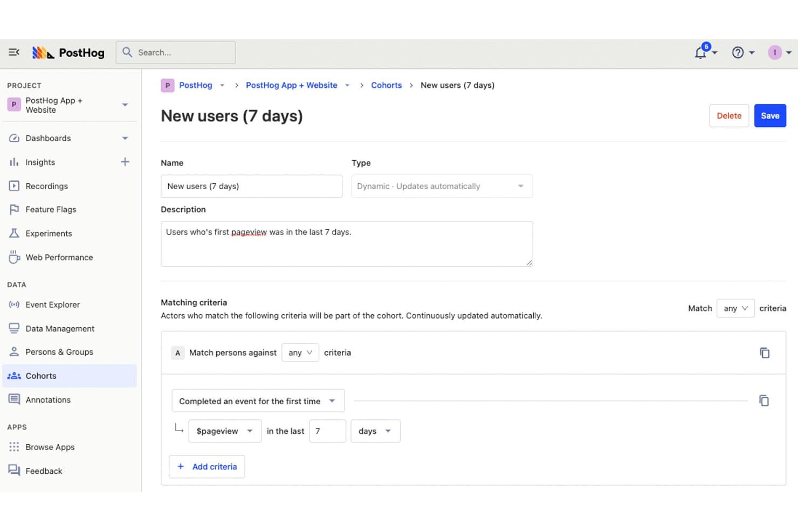Open PostHog App + Website breadcrumb link
The width and height of the screenshot is (798, 532).
292,85
